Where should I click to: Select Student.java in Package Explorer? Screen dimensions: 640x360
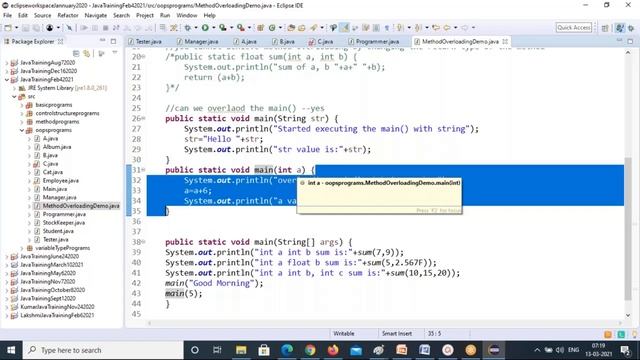[58, 231]
